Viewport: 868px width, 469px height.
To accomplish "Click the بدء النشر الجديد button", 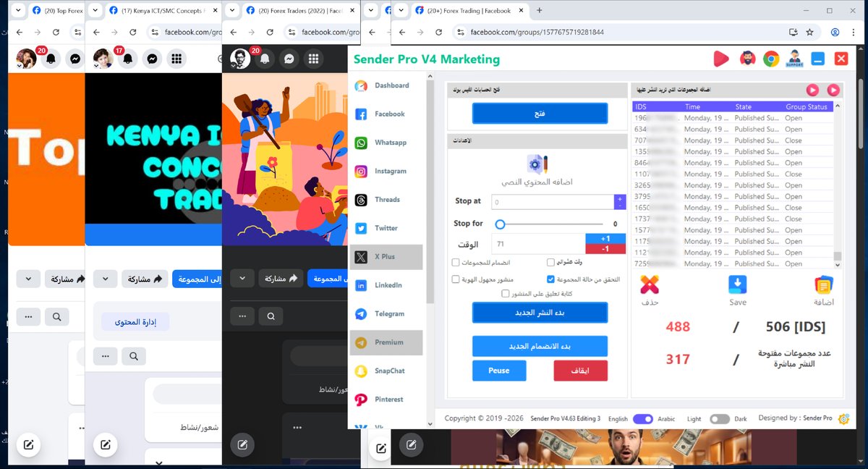I will (540, 312).
